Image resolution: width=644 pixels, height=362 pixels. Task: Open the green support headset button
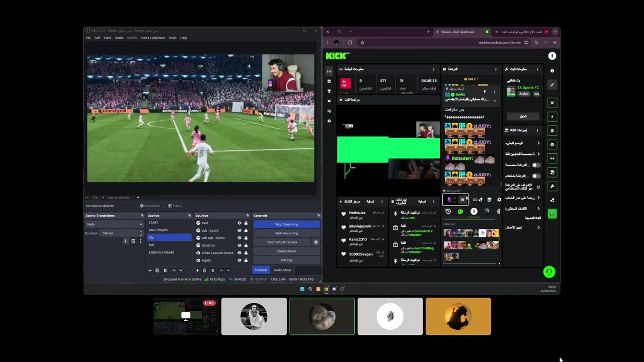point(549,272)
